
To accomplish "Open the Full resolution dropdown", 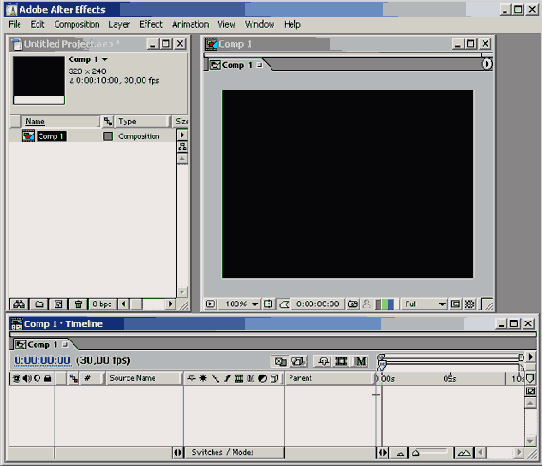I will coord(424,304).
